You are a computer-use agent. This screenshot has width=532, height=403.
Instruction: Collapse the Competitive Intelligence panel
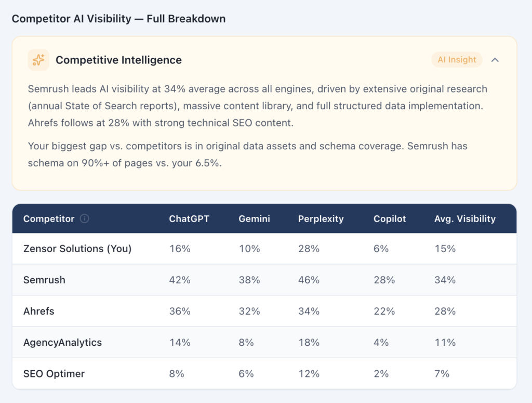[495, 60]
